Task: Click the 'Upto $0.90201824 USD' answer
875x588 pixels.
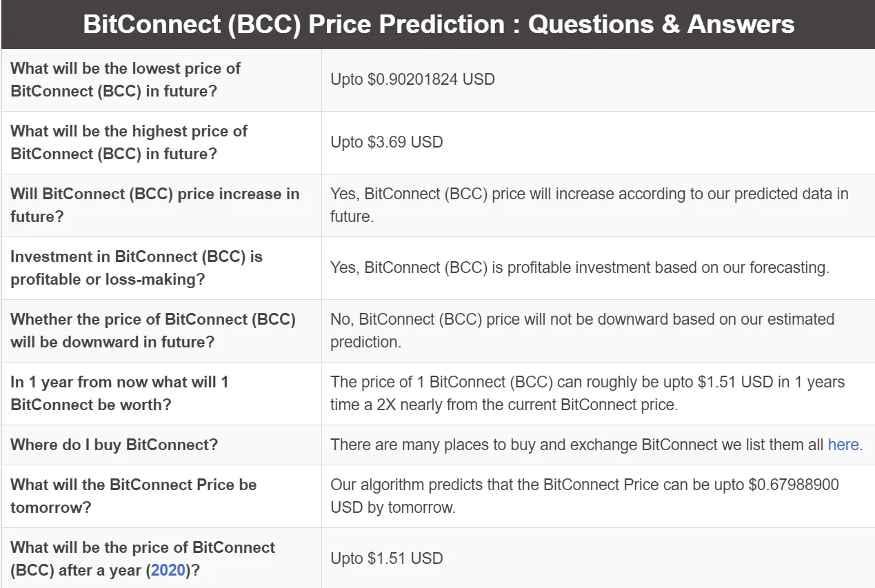Action: tap(412, 79)
